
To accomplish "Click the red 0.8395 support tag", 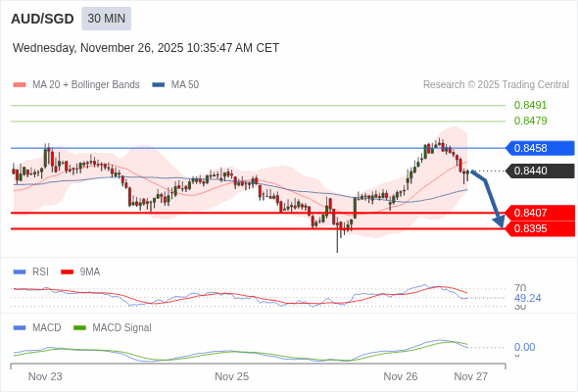I will tap(540, 228).
